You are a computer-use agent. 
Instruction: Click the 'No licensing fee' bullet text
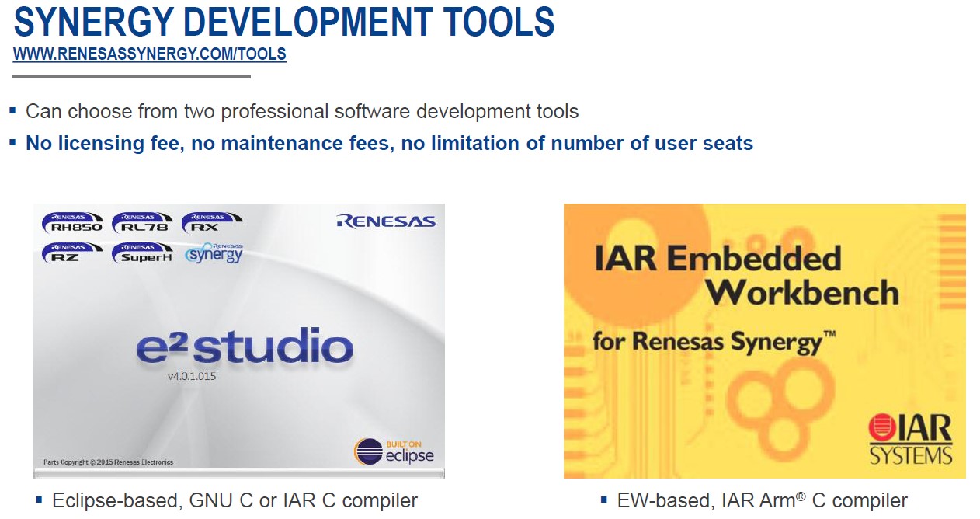389,143
